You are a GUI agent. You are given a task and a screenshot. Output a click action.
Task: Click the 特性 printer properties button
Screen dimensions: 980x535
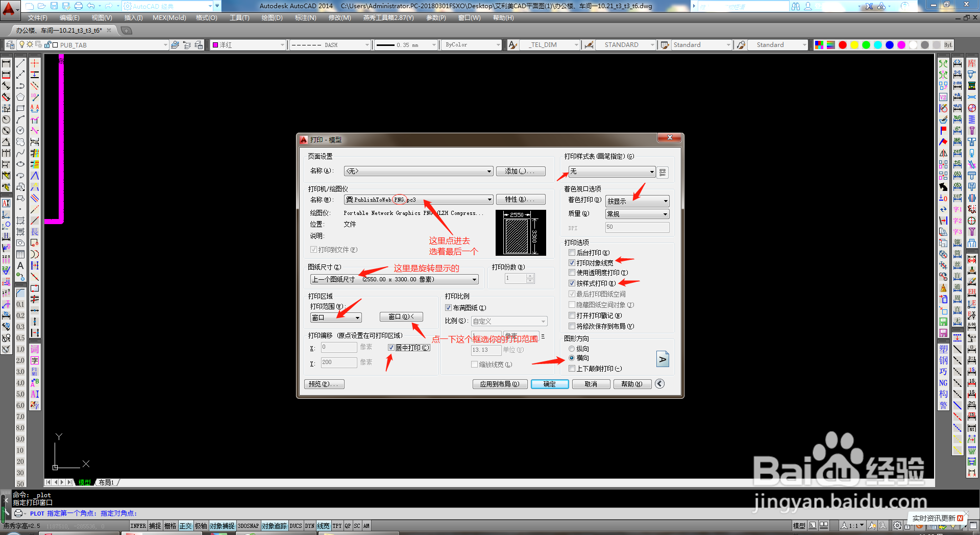tap(521, 200)
